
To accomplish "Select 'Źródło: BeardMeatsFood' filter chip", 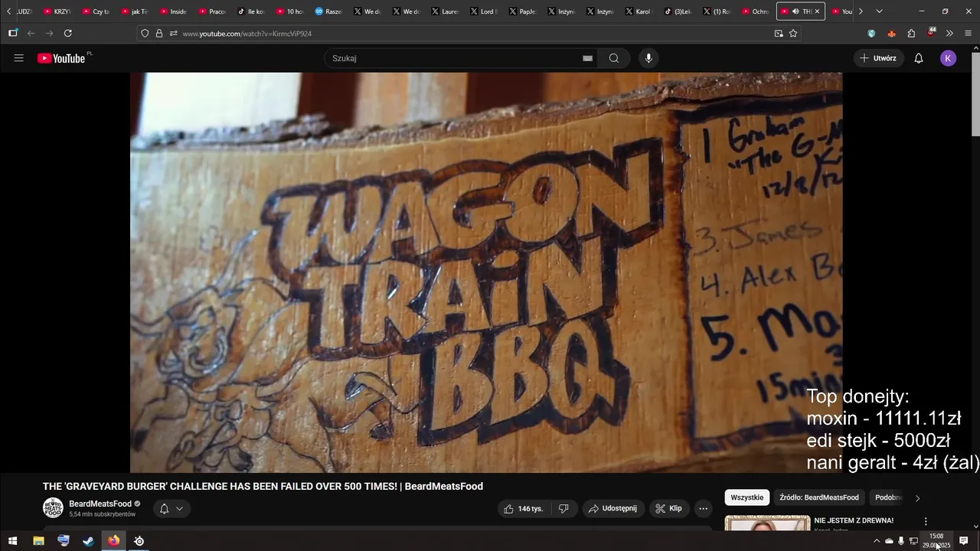I will (818, 497).
